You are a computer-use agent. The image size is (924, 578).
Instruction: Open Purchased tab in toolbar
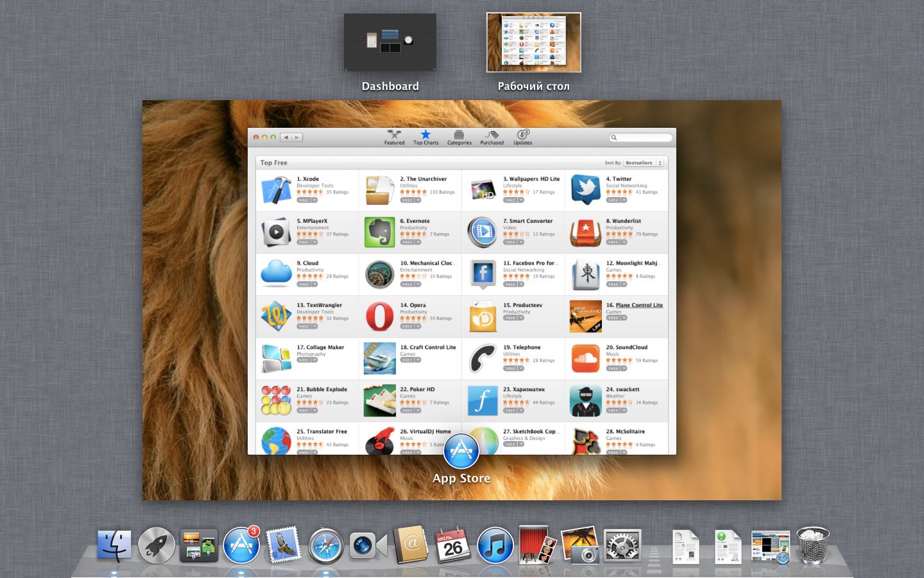492,137
